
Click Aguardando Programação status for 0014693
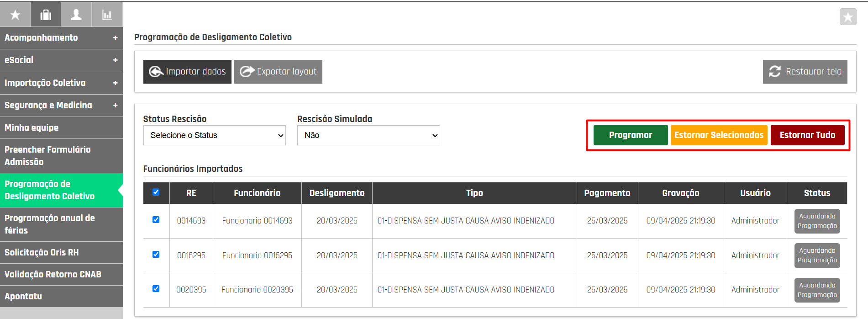817,221
